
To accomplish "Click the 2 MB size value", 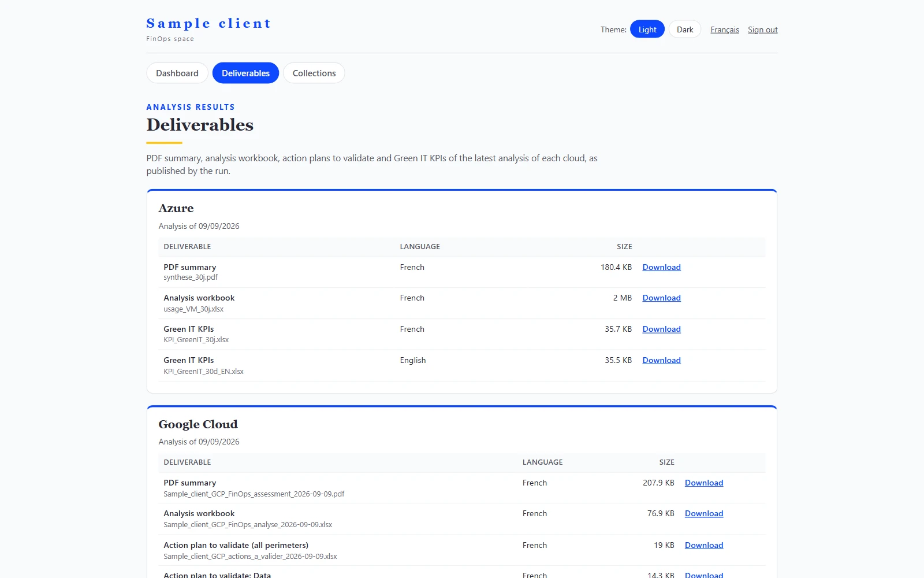I will click(x=623, y=298).
